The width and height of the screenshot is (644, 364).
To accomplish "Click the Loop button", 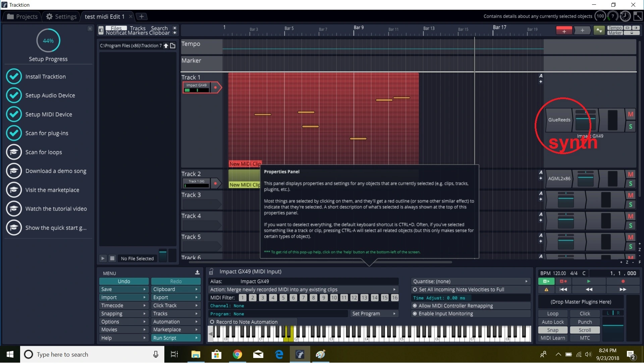I will click(553, 314).
